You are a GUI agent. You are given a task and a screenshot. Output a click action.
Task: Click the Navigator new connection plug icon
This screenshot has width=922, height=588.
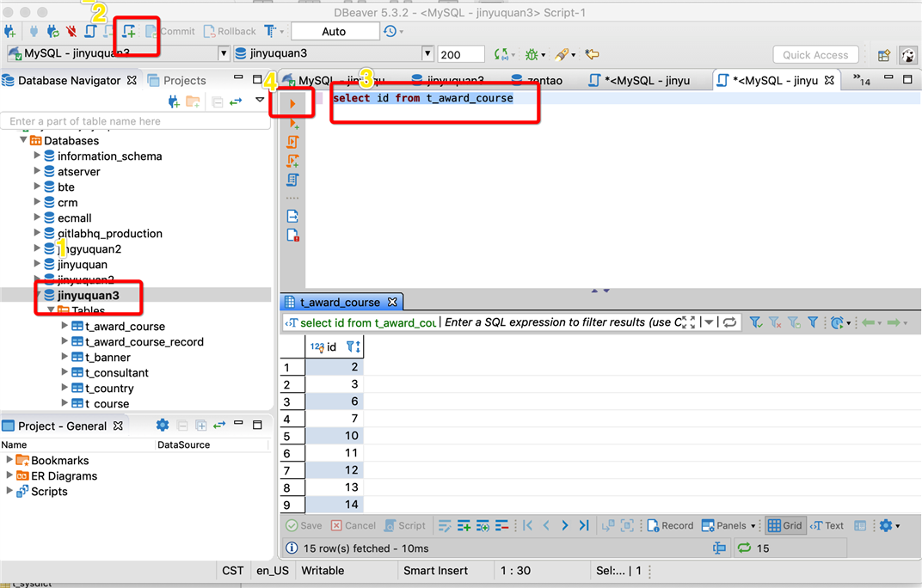coord(174,102)
